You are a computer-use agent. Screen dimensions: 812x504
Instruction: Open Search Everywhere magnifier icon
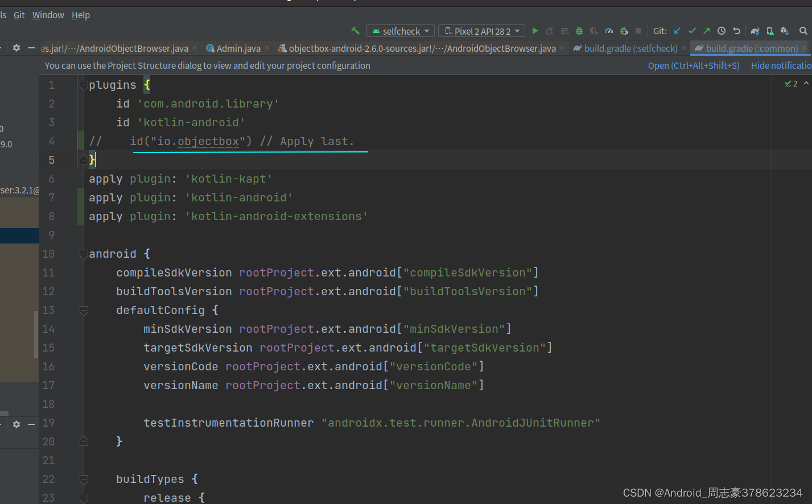803,31
